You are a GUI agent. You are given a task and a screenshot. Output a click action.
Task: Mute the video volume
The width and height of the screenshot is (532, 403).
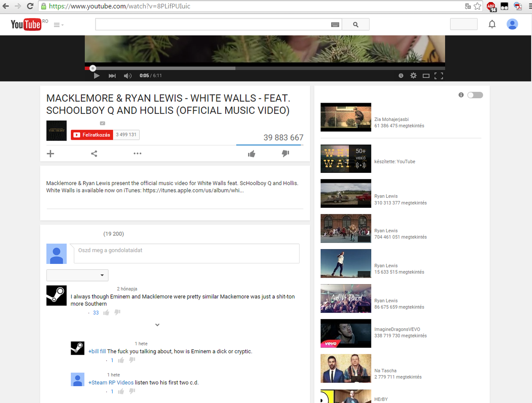128,76
